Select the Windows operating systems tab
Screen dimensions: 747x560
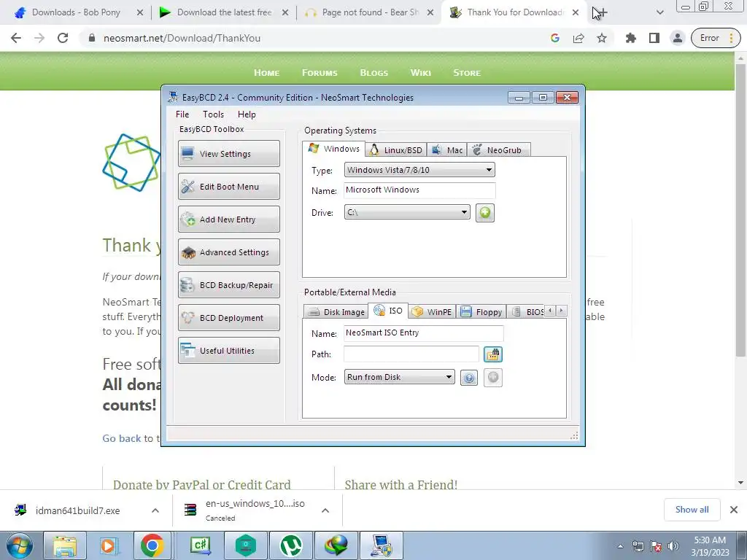tap(334, 149)
